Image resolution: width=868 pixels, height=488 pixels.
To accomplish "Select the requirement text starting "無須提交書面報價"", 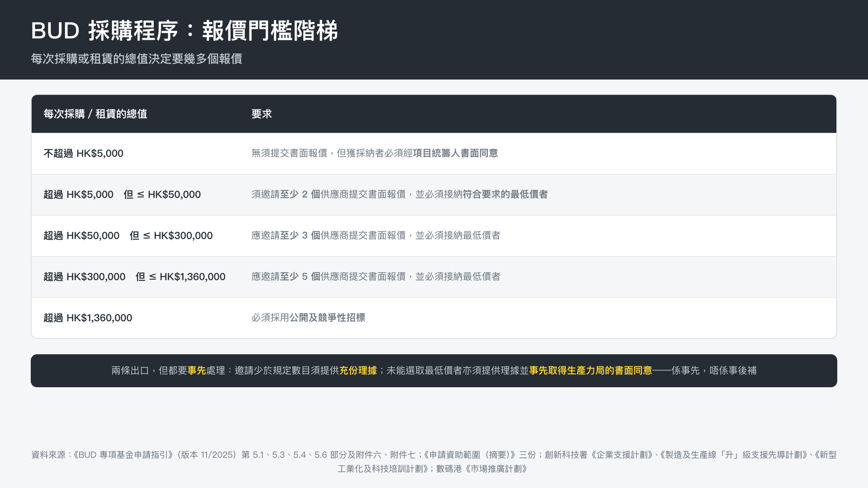I will [375, 153].
